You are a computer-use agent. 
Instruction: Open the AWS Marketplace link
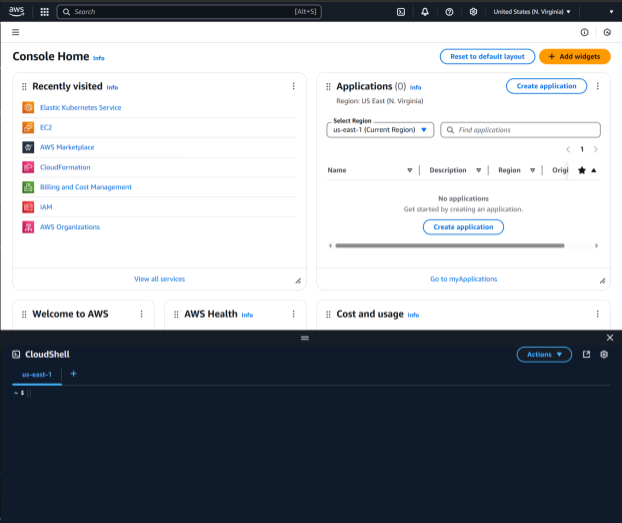coord(67,147)
